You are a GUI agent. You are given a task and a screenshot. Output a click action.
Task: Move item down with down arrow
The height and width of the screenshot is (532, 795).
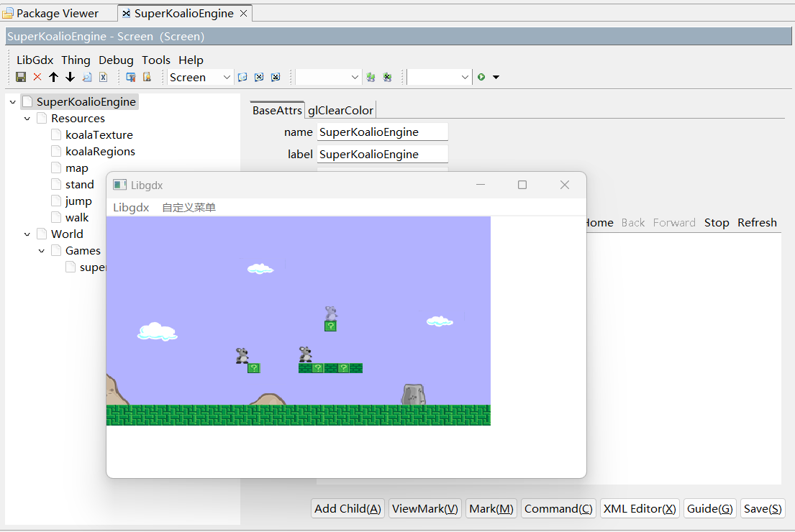70,77
